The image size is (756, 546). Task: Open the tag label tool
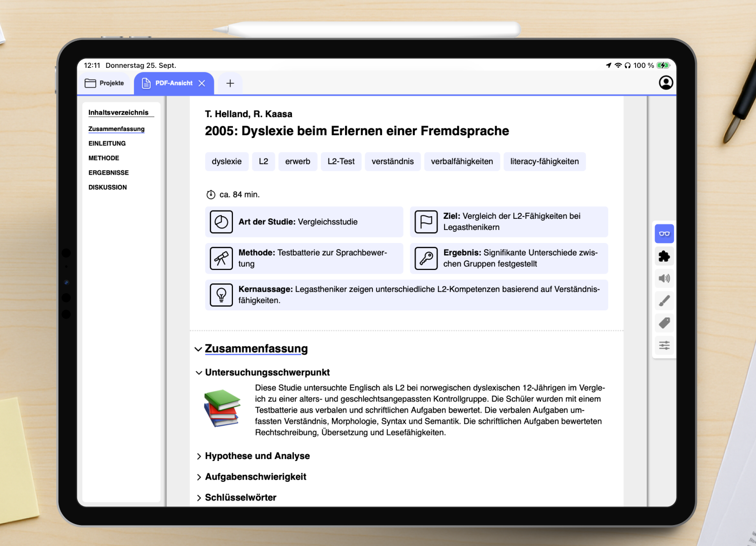664,323
